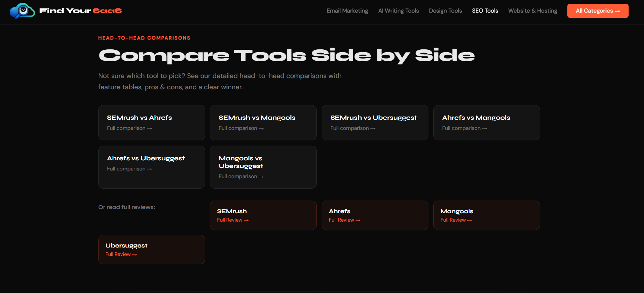Select Design Tools in navigation
Screen dimensions: 644x293
(445, 11)
